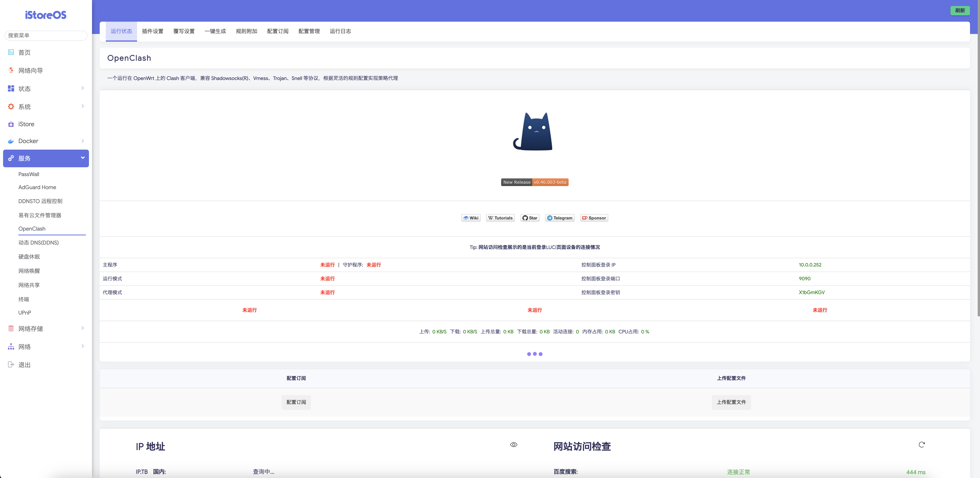Viewport: 980px width, 478px height.
Task: Click the control panel IP 10.0.0.252
Action: pyautogui.click(x=810, y=265)
